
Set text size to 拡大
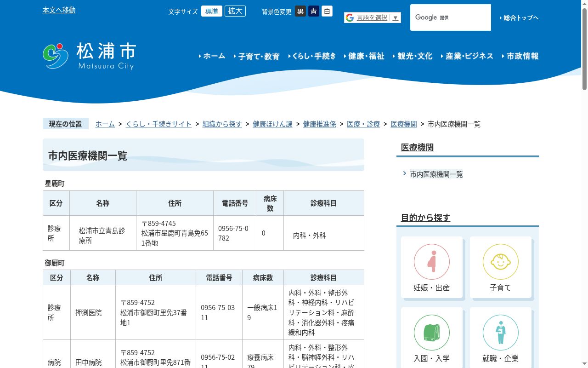pos(235,11)
